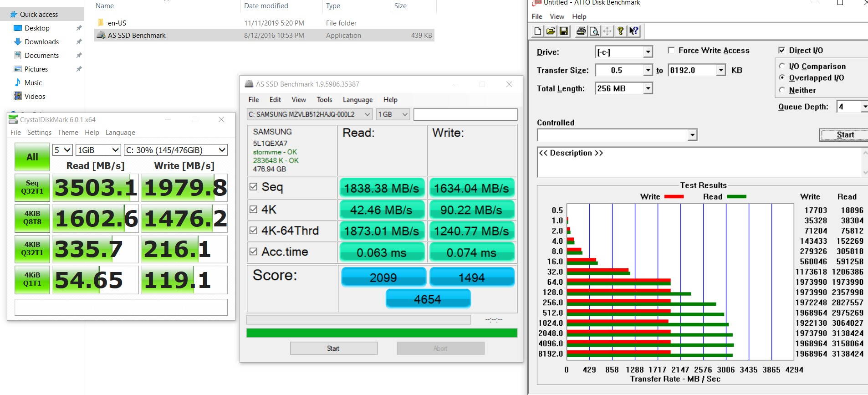This screenshot has width=868, height=395.
Task: Click New document icon in ATTO toolbar
Action: pyautogui.click(x=538, y=31)
